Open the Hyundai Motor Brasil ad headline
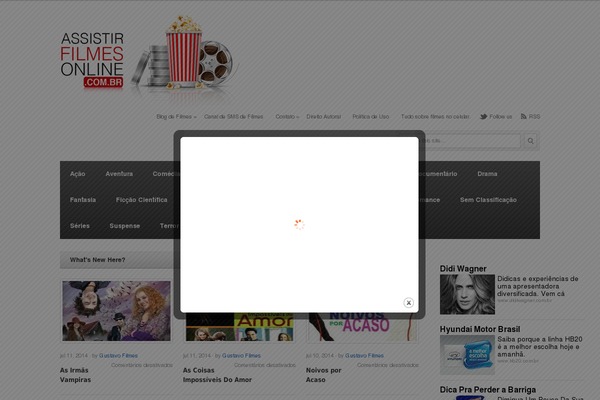600x400 pixels. pyautogui.click(x=480, y=329)
